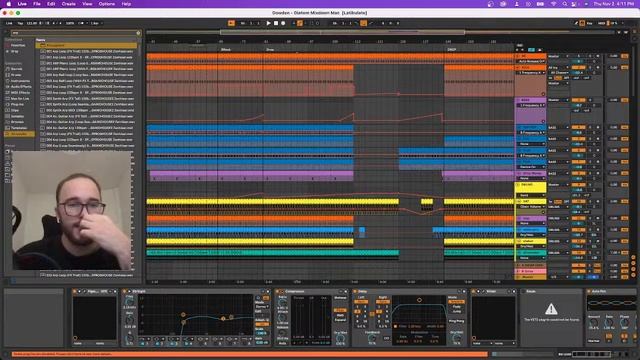The width and height of the screenshot is (640, 360).
Task: Toggle the Kick track activator button
Action: pyautogui.click(x=578, y=67)
